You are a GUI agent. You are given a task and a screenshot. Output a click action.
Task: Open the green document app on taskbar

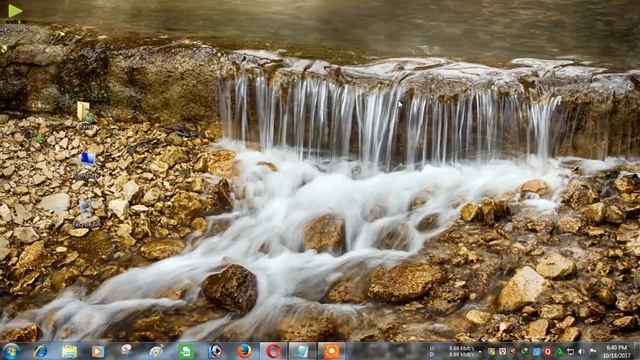point(186,351)
